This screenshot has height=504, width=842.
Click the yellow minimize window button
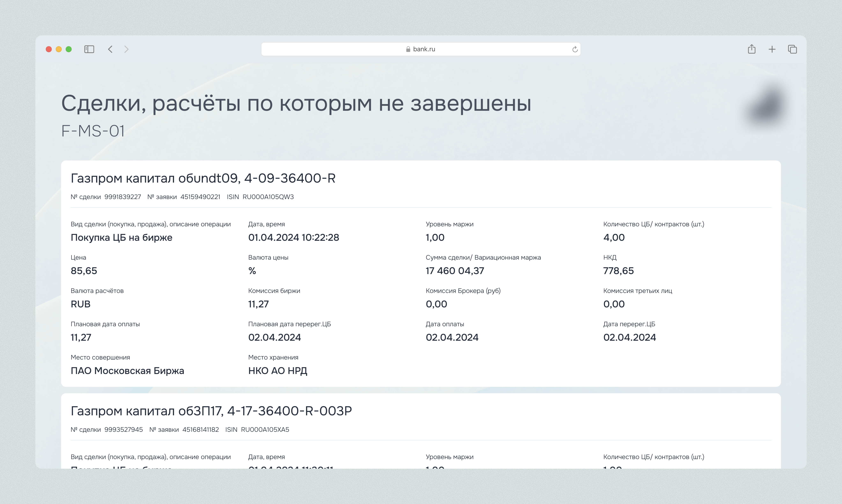(58, 49)
